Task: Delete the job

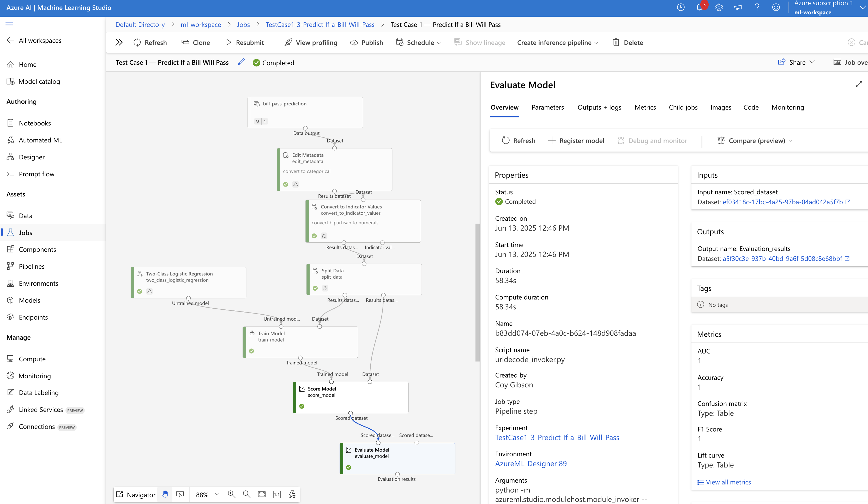Action: click(628, 42)
